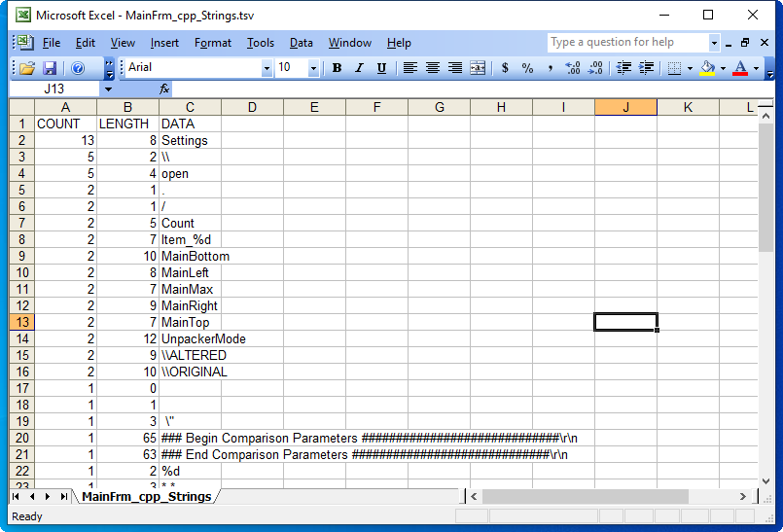
Task: Toggle Underline formatting
Action: click(381, 68)
